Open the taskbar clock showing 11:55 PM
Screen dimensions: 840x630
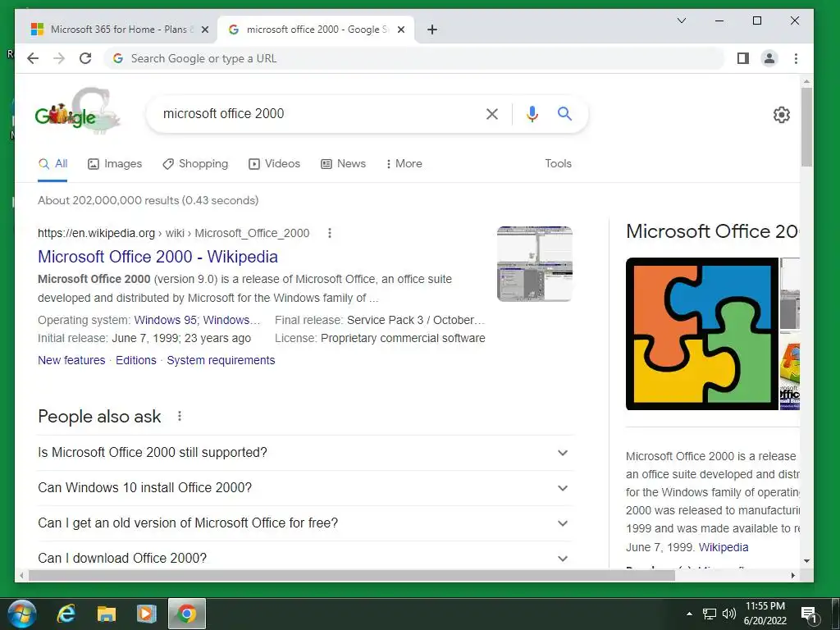click(x=765, y=614)
